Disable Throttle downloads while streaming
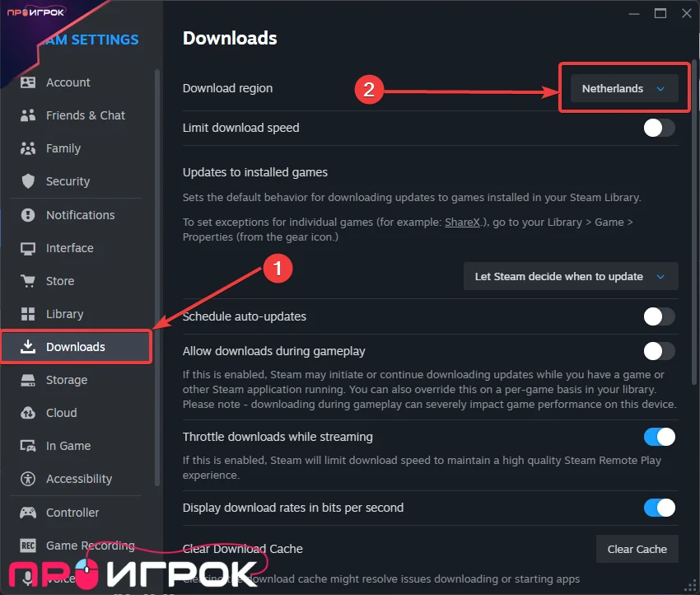This screenshot has height=595, width=700. point(659,437)
